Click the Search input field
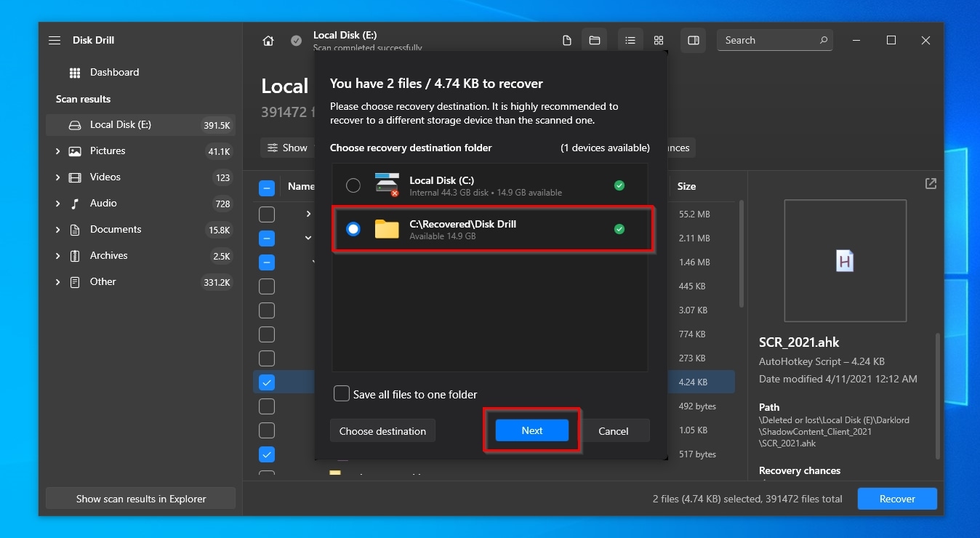980x538 pixels. tap(769, 41)
